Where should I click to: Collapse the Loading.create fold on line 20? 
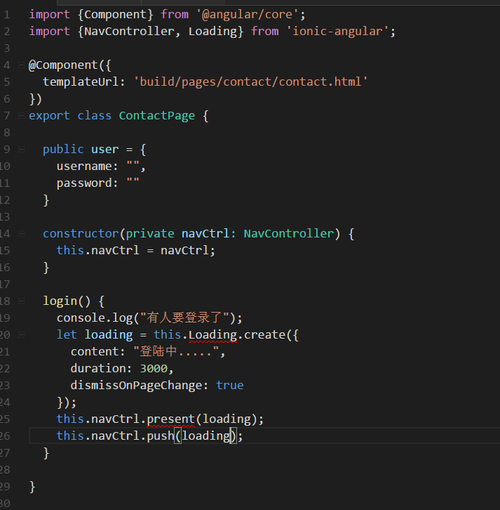[x=21, y=335]
